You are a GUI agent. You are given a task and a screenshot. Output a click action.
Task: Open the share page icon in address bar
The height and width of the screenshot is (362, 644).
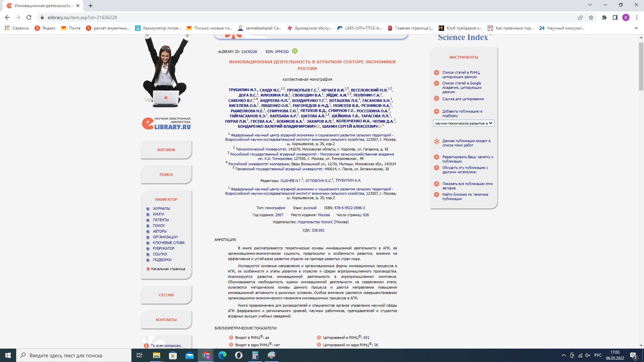tap(580, 17)
